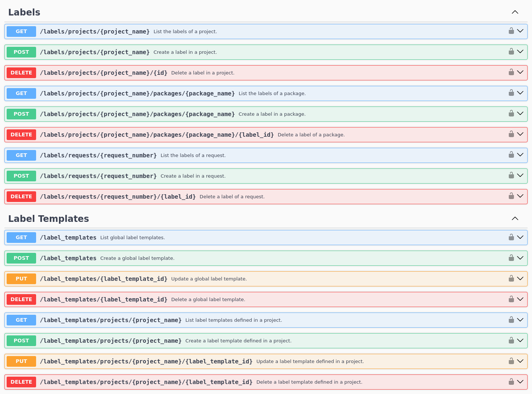Click lock icon for DELETE project label row

pos(511,72)
